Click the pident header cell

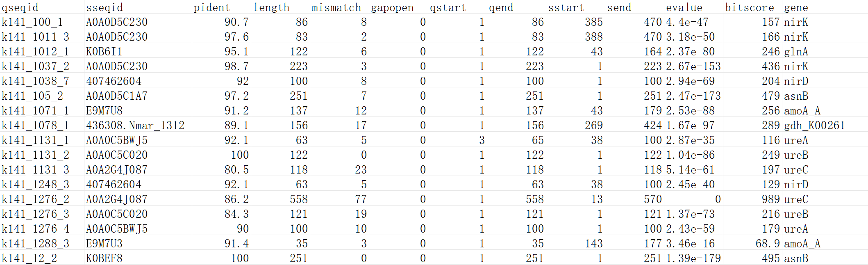click(221, 7)
